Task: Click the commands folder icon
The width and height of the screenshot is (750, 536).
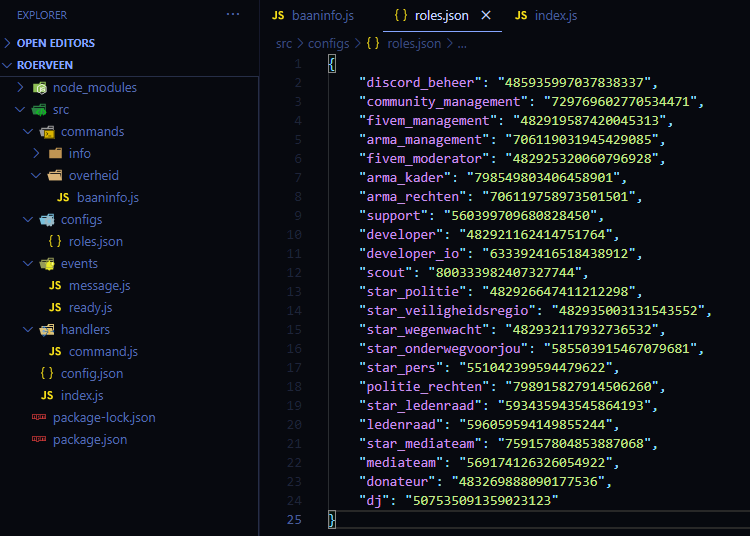Action: coord(48,132)
